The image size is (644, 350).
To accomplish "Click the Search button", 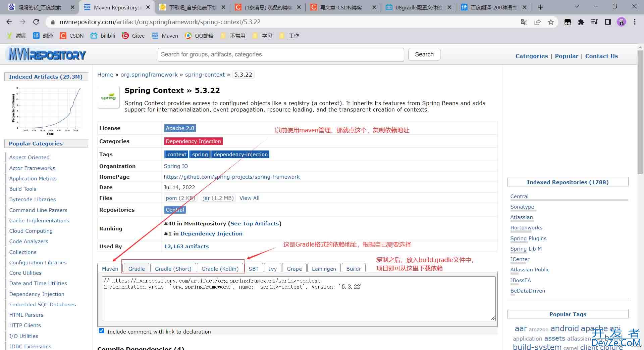I will (424, 54).
